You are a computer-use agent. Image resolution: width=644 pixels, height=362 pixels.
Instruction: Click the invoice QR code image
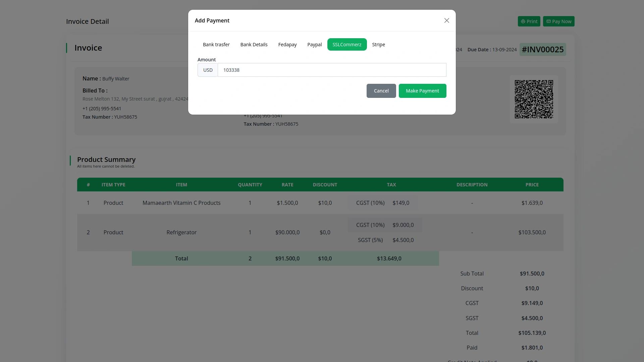[534, 99]
